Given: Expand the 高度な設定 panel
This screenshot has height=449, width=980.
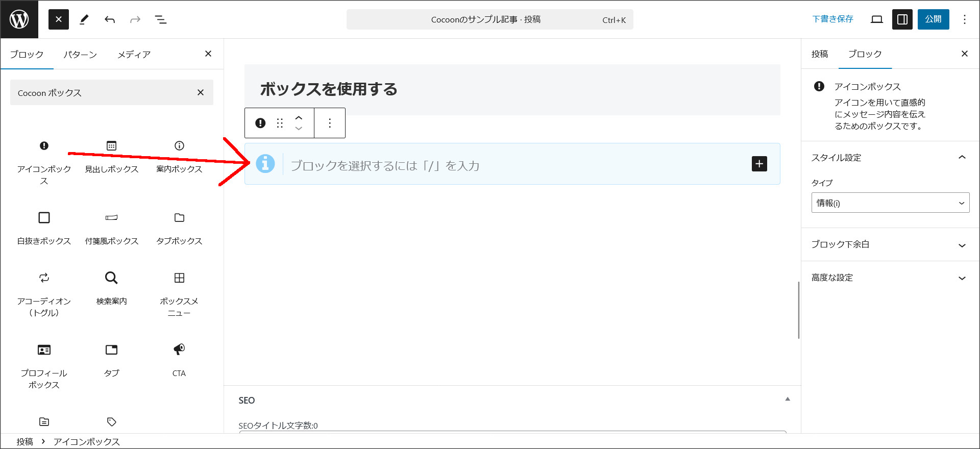Looking at the screenshot, I should click(x=890, y=278).
